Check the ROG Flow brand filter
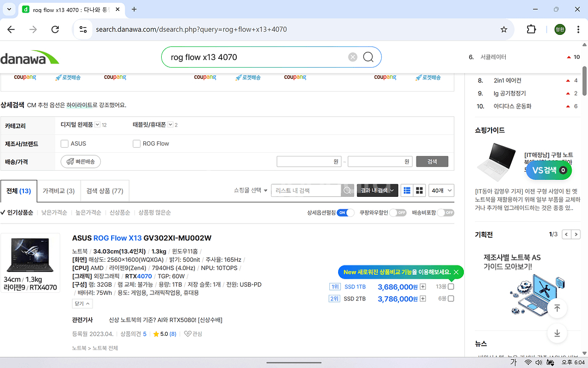The width and height of the screenshot is (588, 368). (137, 144)
